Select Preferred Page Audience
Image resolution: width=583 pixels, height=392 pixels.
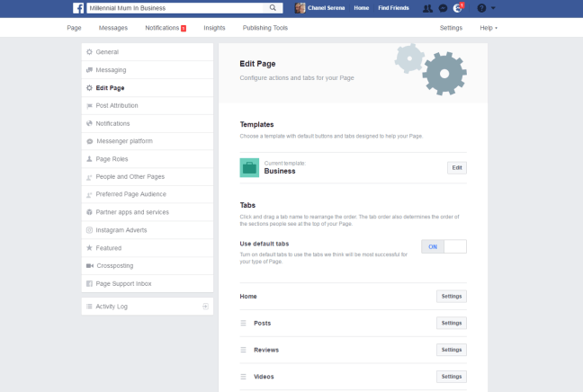(148, 194)
